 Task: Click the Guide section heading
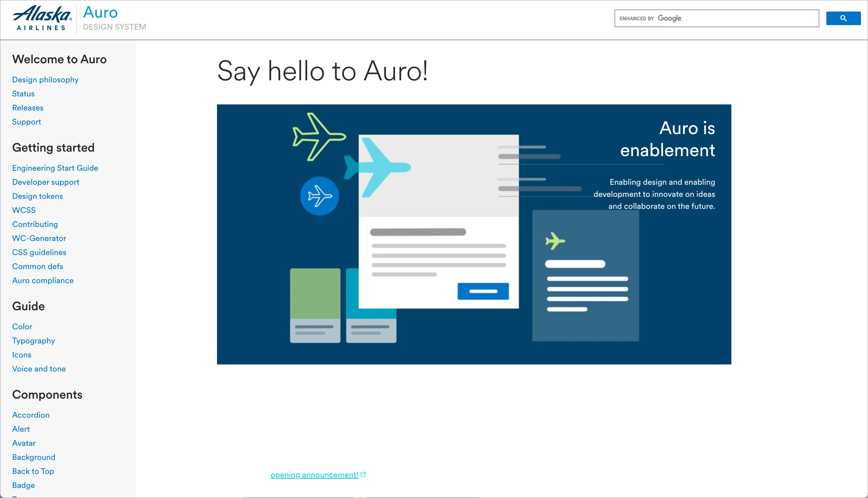(28, 306)
